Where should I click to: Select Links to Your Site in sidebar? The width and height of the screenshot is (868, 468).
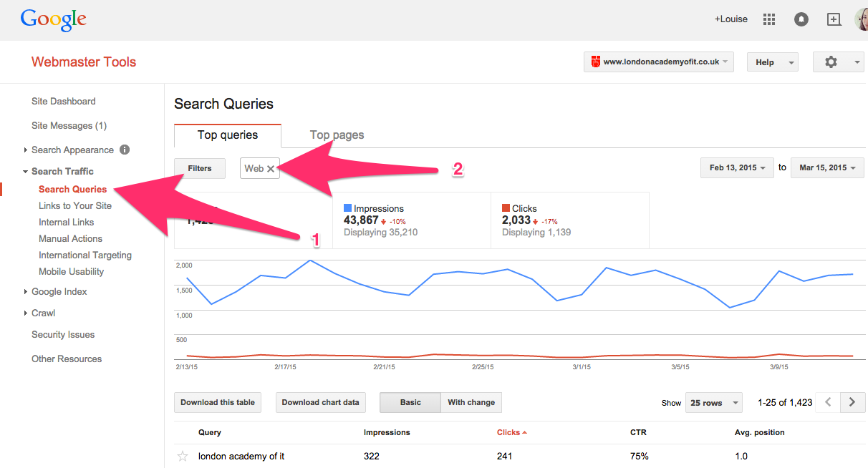(75, 205)
